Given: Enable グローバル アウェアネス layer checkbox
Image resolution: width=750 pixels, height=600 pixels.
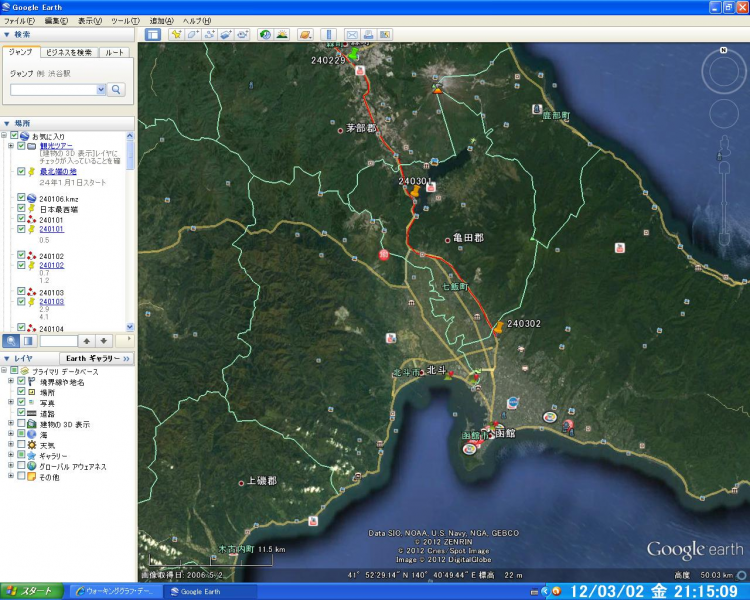Looking at the screenshot, I should 21,466.
